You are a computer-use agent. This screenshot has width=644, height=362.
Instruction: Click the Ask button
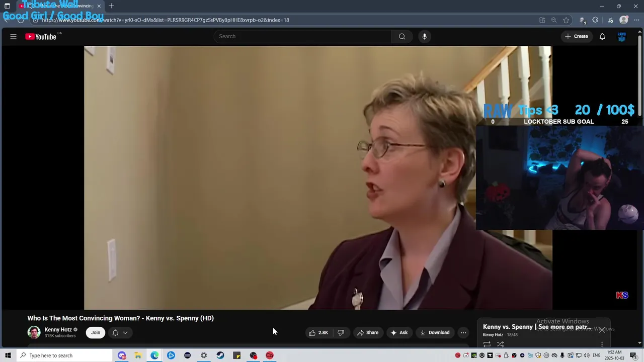click(x=399, y=332)
